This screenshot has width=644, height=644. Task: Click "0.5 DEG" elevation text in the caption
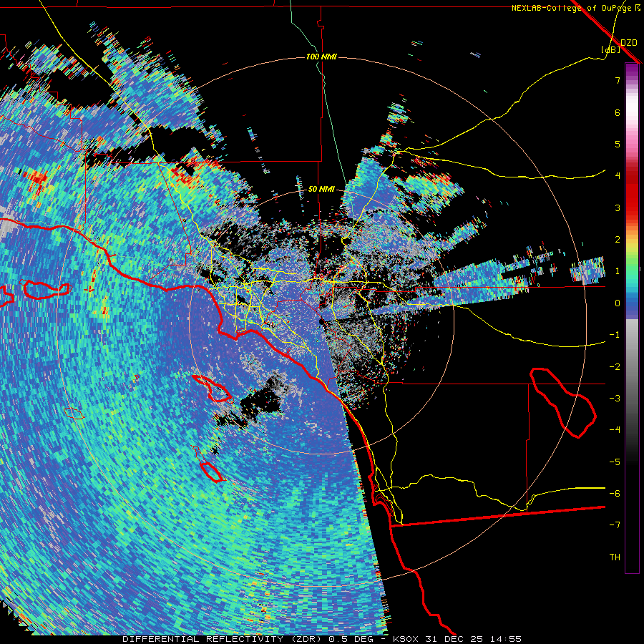click(351, 639)
